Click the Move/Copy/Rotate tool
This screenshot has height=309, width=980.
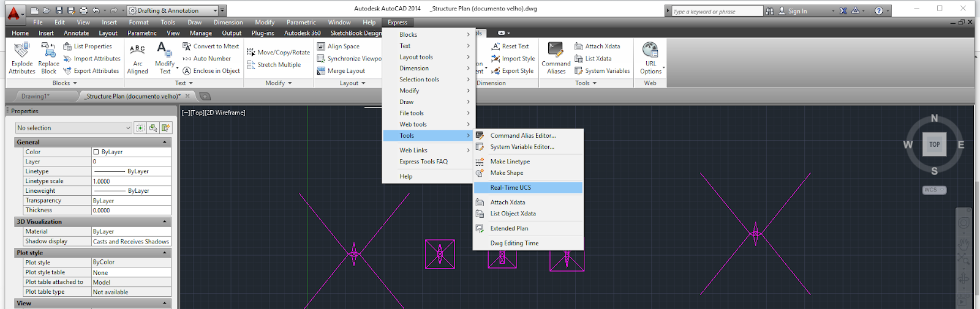pyautogui.click(x=278, y=53)
